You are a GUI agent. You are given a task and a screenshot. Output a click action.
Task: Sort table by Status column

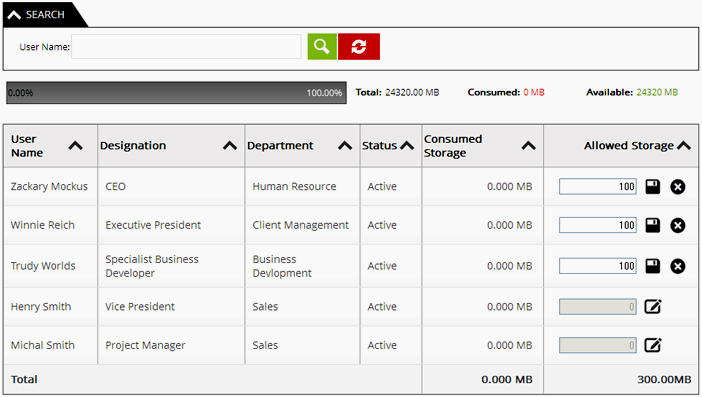click(407, 145)
